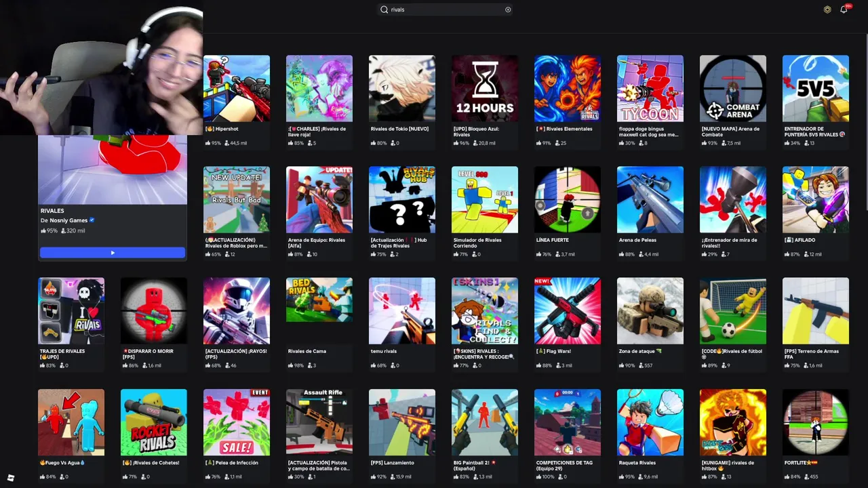
Task: Open KUNIGAMI rivales de hitbox thumbnail
Action: click(733, 422)
